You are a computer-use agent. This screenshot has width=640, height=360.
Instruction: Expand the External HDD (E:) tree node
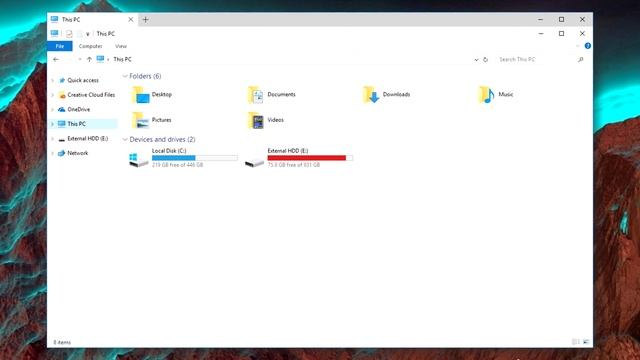click(53, 139)
